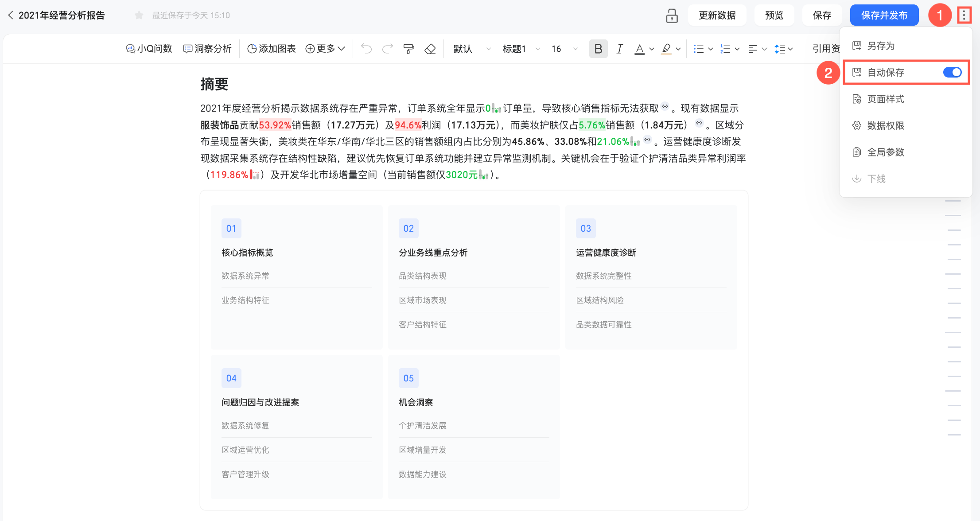Toggle bold formatting button
Image resolution: width=980 pixels, height=521 pixels.
pyautogui.click(x=598, y=49)
